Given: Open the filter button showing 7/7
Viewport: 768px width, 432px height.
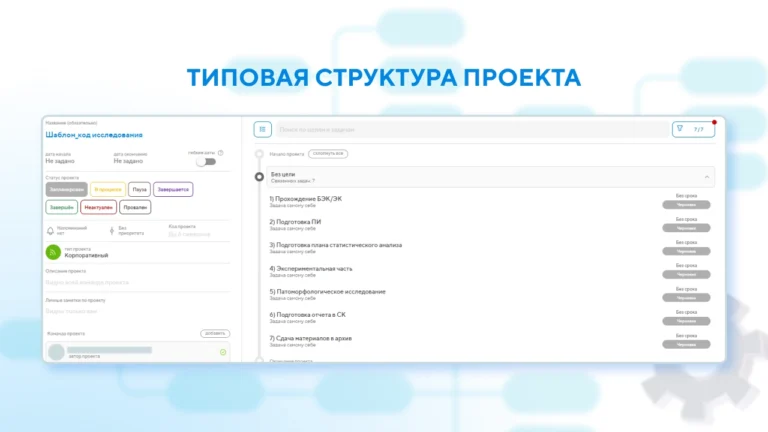Looking at the screenshot, I should tap(693, 129).
